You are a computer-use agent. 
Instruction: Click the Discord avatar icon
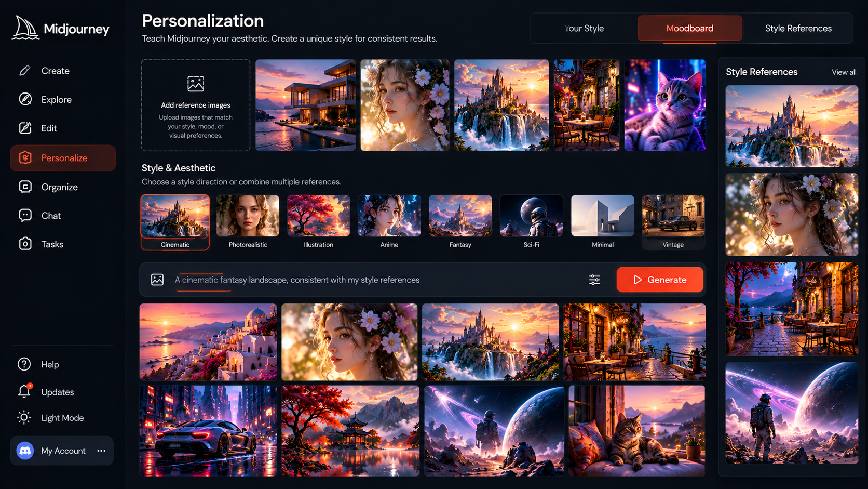click(25, 451)
